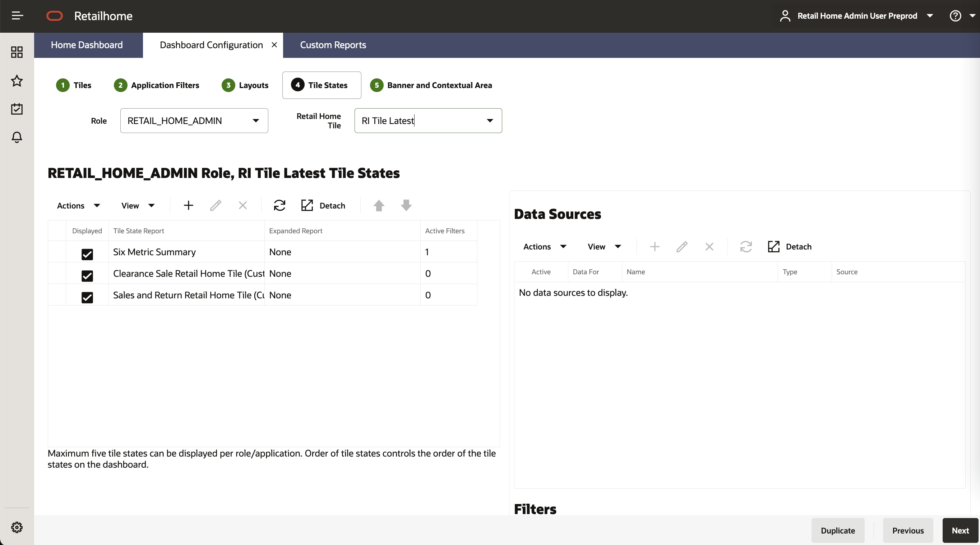
Task: Select step 4 Tile States
Action: [322, 85]
